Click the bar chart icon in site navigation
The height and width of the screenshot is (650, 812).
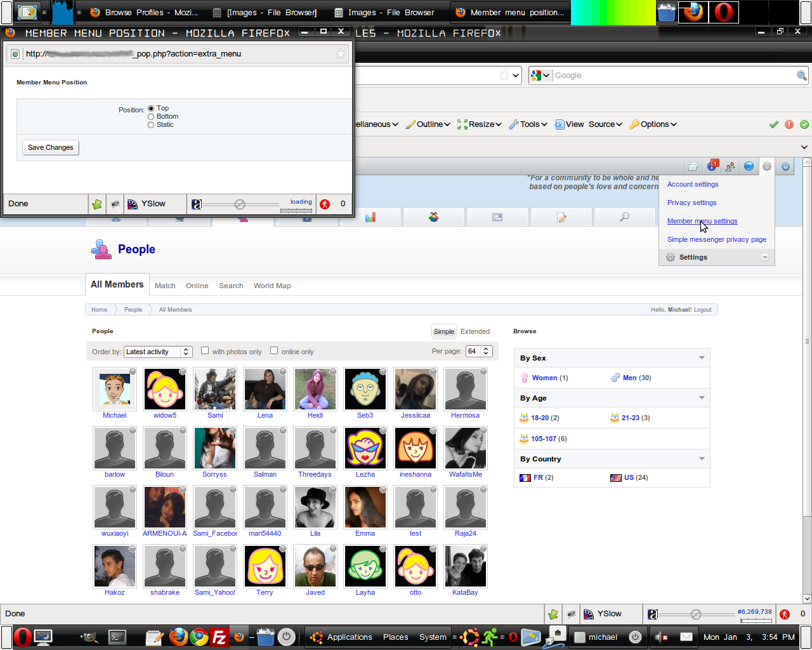coord(370,217)
